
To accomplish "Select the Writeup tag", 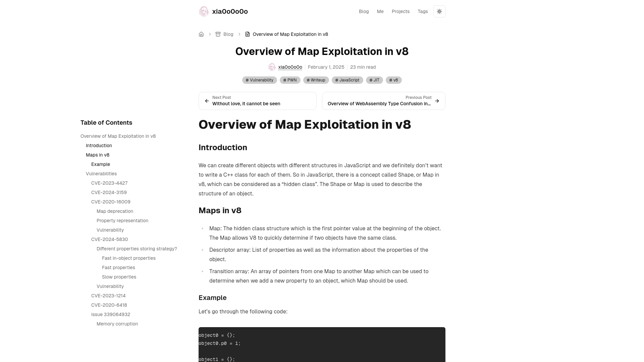I will (316, 80).
